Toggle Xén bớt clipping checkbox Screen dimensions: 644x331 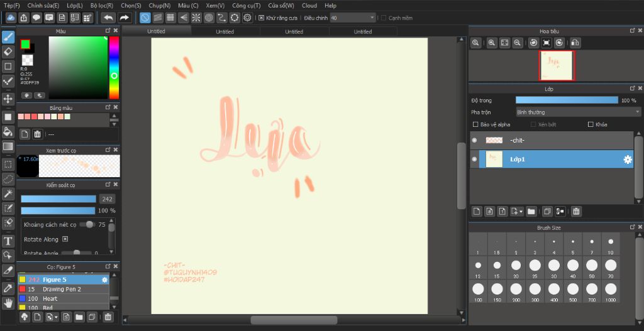tap(533, 124)
